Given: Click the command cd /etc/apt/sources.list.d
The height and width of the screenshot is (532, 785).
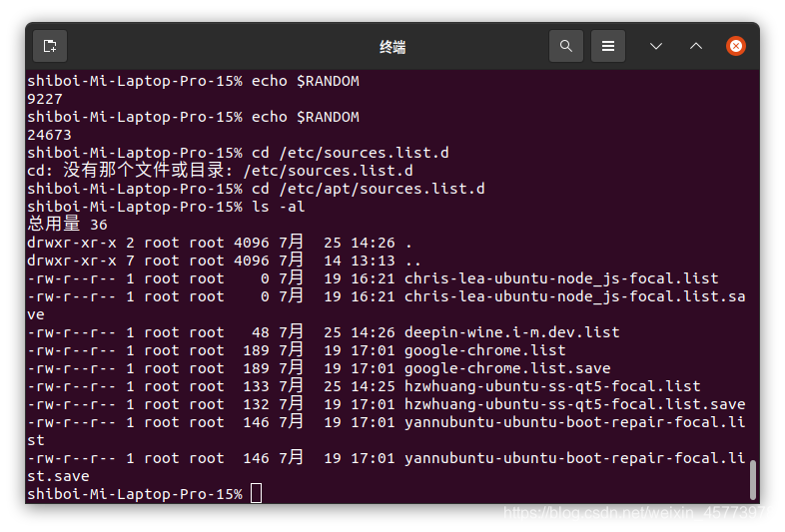Looking at the screenshot, I should [x=368, y=189].
